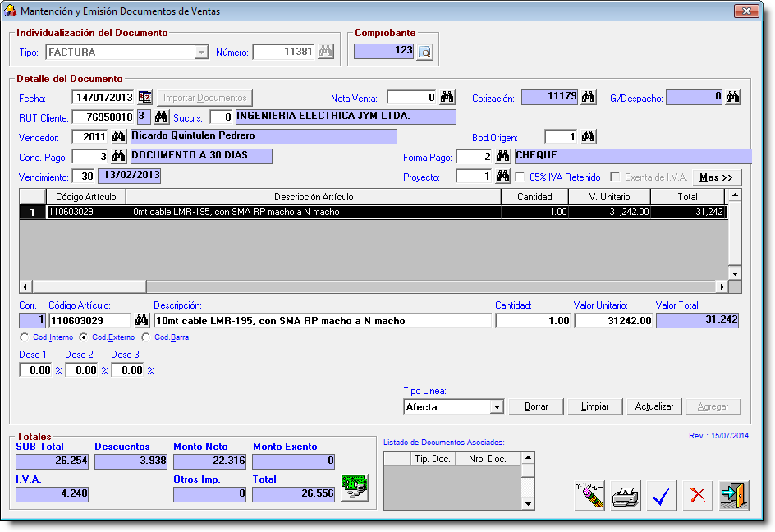Confirm with the blue checkmark icon

(662, 495)
